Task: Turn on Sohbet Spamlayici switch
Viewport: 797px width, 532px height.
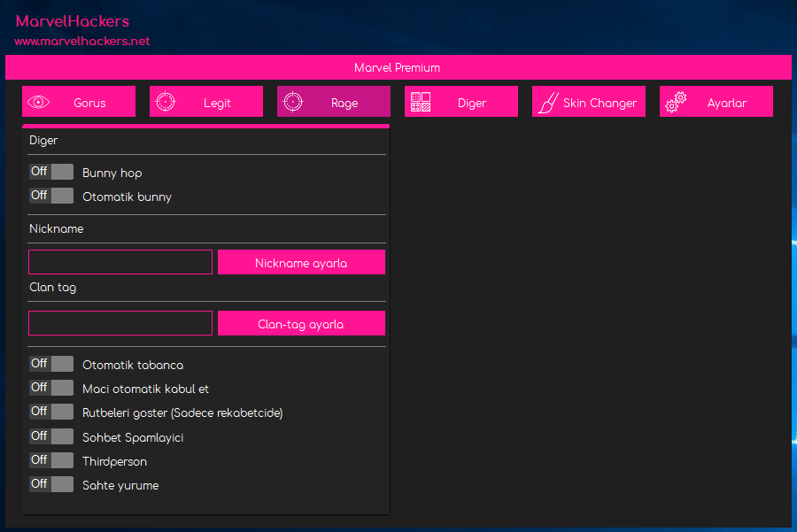Action: pos(51,436)
